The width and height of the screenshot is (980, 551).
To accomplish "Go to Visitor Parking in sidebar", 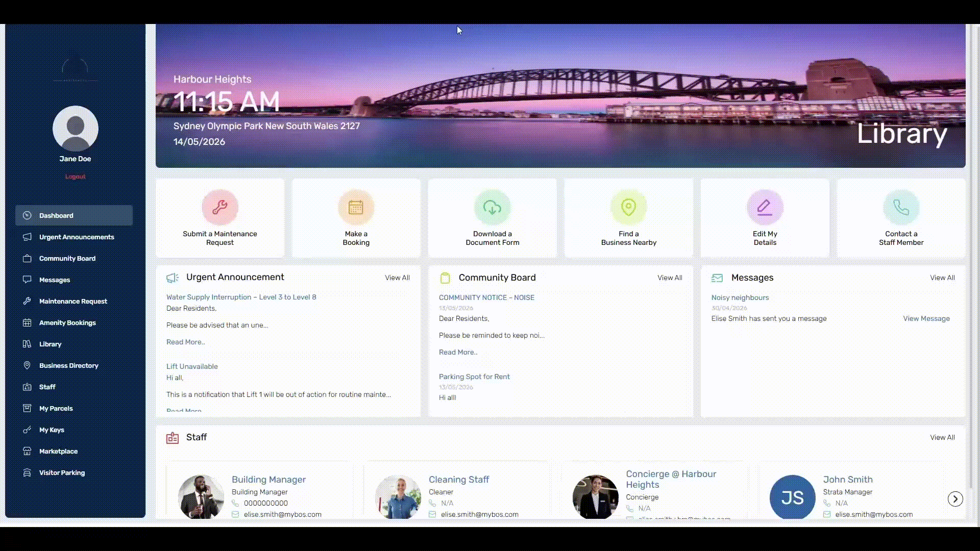I will (x=74, y=472).
